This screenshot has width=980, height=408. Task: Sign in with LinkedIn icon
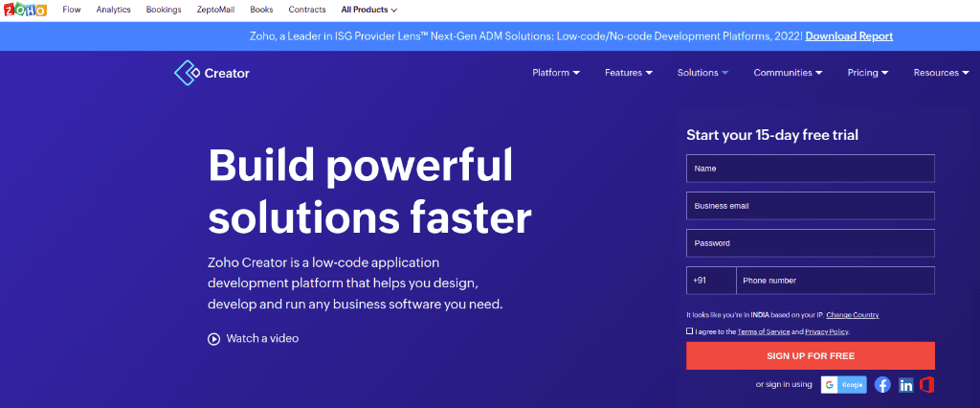point(905,385)
